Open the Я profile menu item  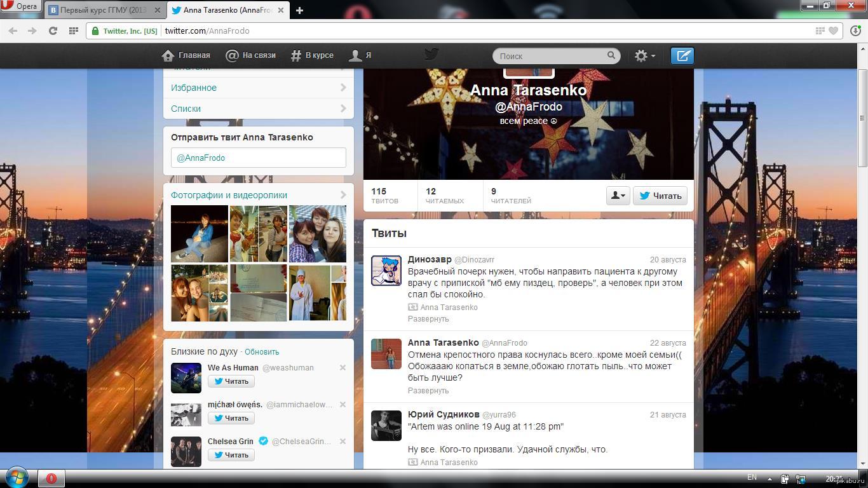pos(360,55)
